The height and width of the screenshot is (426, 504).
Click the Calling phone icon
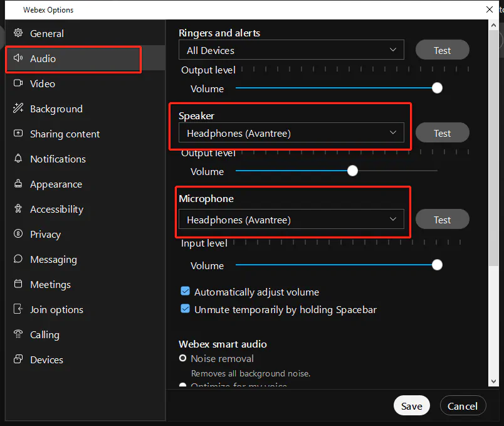click(18, 334)
